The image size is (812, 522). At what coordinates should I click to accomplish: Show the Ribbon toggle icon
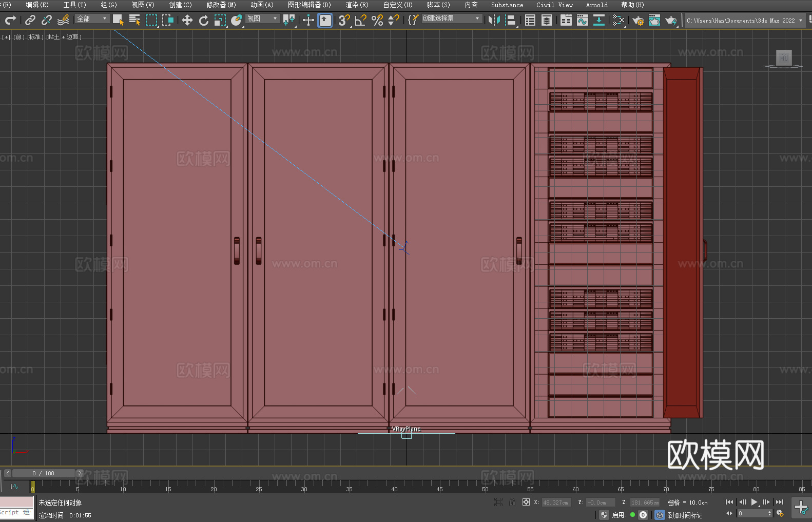[x=566, y=20]
